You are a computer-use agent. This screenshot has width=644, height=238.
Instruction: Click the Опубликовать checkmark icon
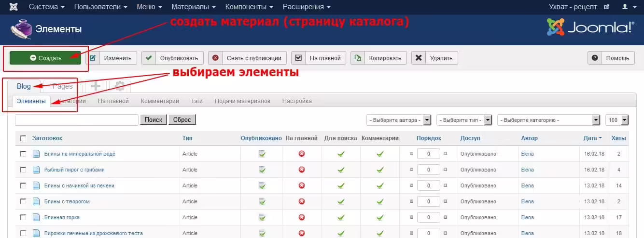pos(148,58)
